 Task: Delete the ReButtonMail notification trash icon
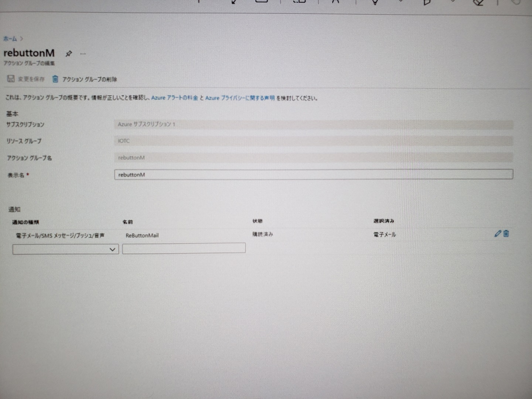tap(506, 233)
